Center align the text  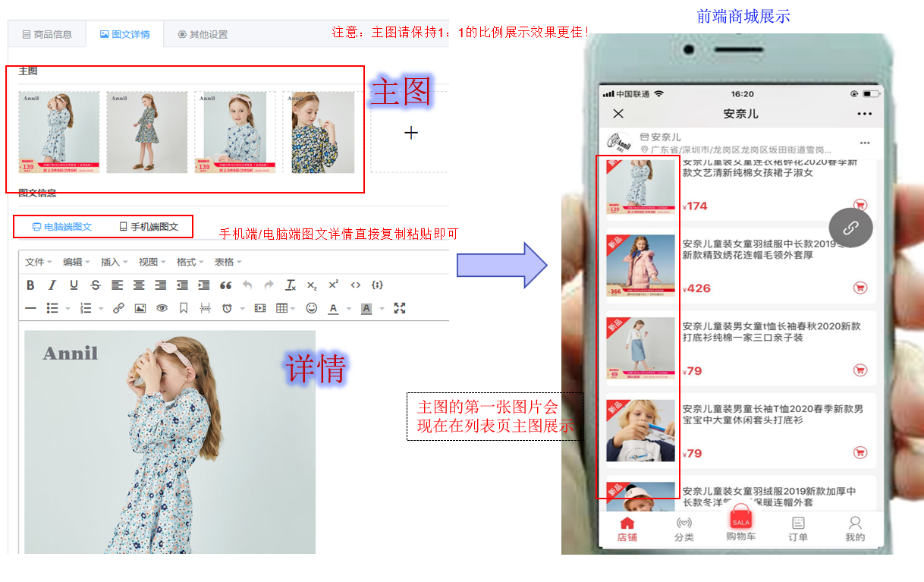point(139,285)
